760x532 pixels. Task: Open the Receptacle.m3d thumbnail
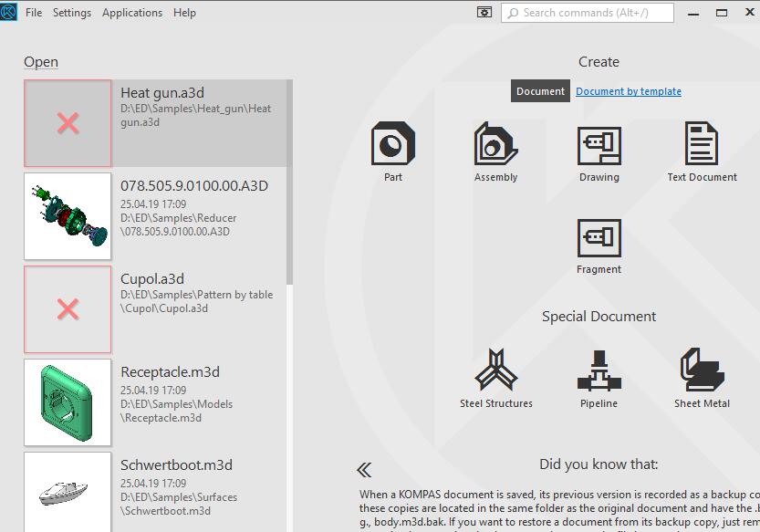point(68,402)
